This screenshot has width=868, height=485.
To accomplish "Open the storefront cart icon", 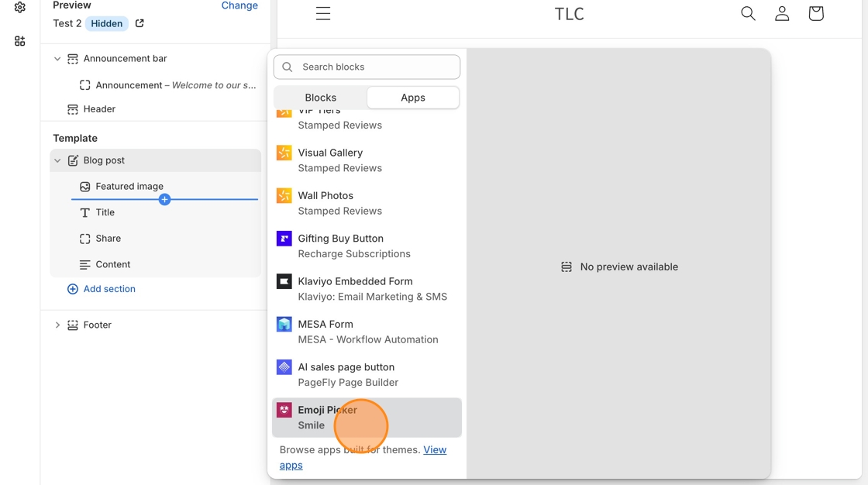I will pos(815,14).
